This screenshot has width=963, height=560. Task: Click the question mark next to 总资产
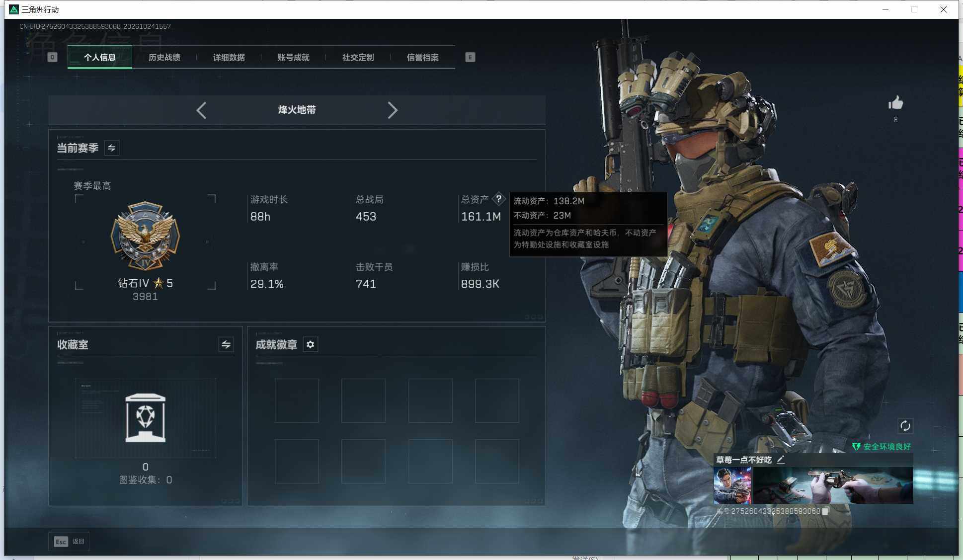pos(498,199)
